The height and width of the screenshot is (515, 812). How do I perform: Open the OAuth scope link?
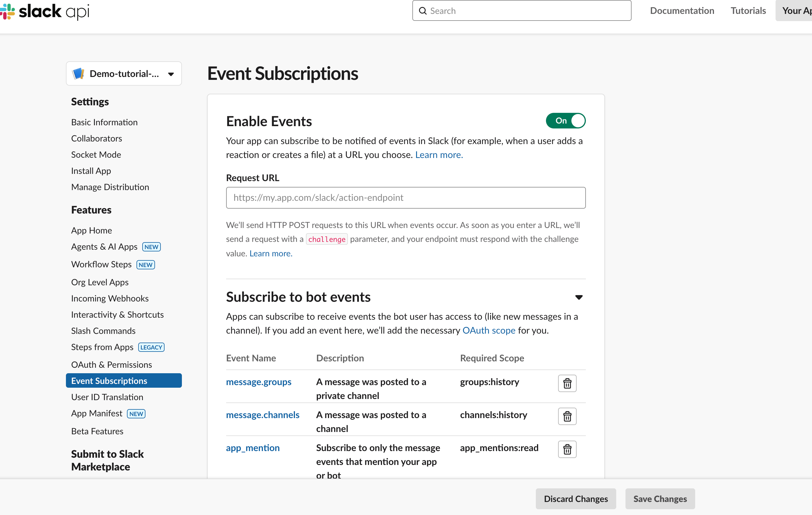coord(489,330)
